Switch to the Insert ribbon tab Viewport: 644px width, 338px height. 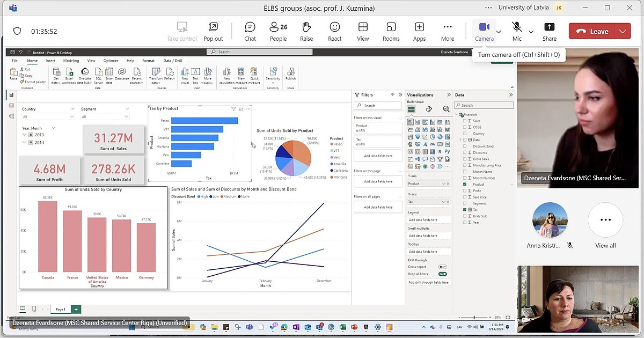point(50,61)
